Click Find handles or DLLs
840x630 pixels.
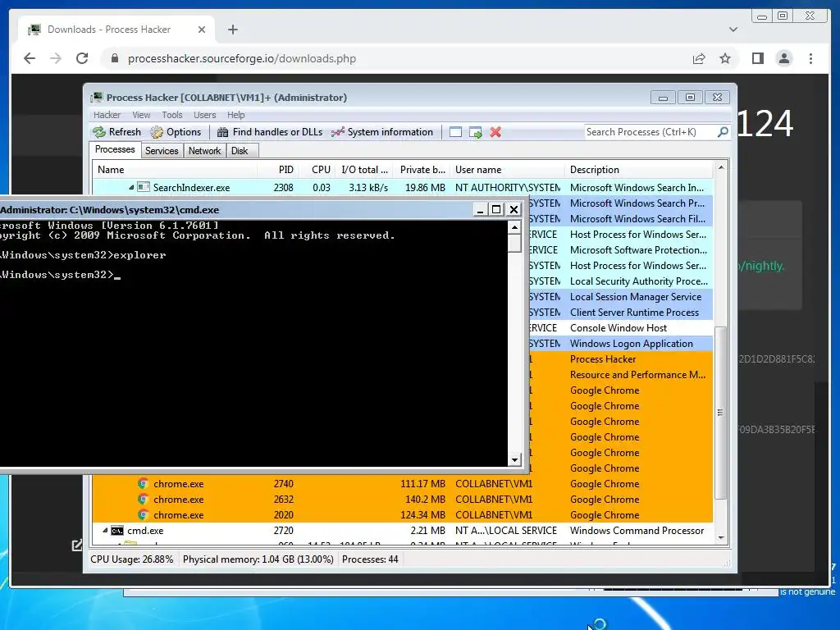tap(269, 132)
